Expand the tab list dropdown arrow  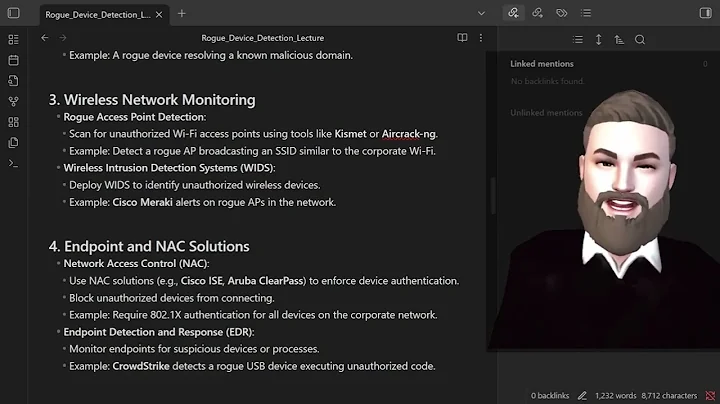click(481, 13)
